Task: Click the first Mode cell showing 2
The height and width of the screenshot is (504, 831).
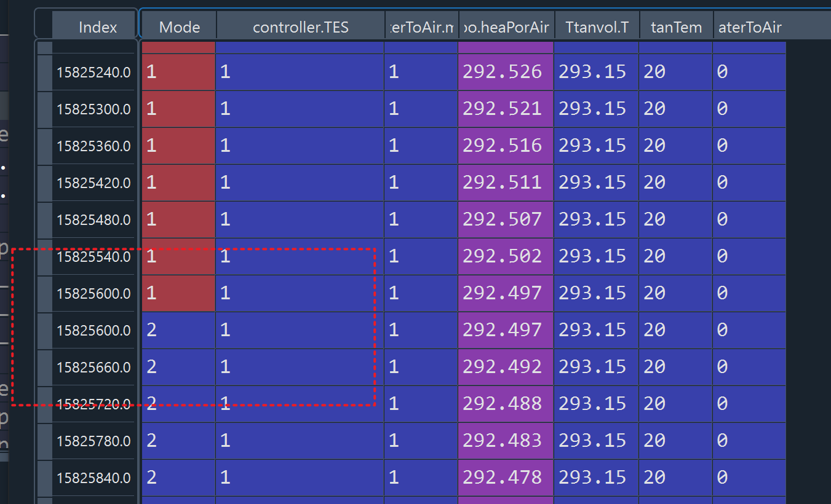Action: [x=178, y=330]
